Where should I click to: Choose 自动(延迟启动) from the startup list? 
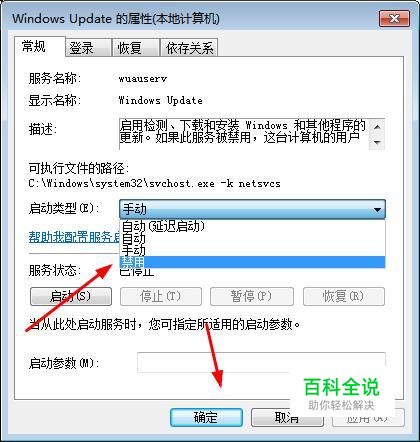click(252, 227)
